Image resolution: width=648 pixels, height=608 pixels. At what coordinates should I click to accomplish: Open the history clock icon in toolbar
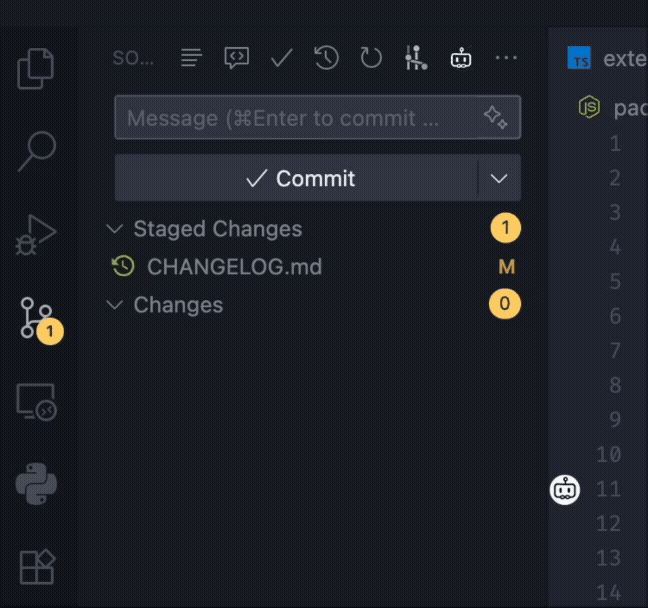coord(326,58)
